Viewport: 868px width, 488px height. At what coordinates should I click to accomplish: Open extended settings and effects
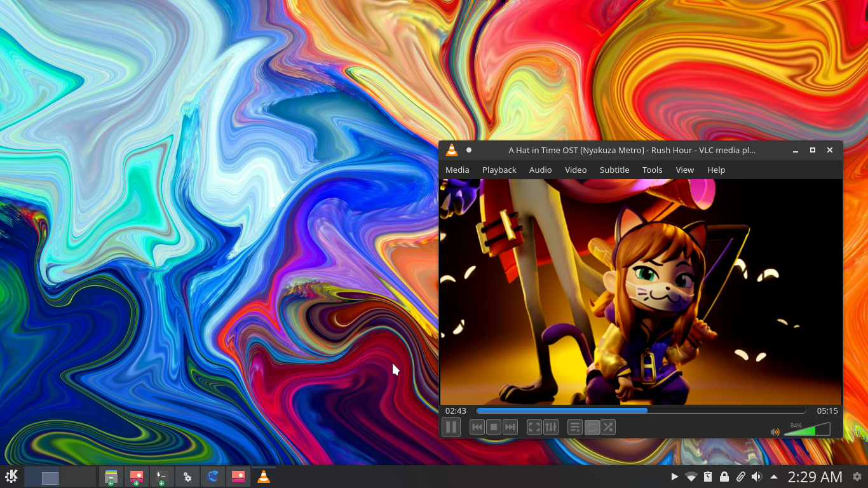tap(551, 428)
